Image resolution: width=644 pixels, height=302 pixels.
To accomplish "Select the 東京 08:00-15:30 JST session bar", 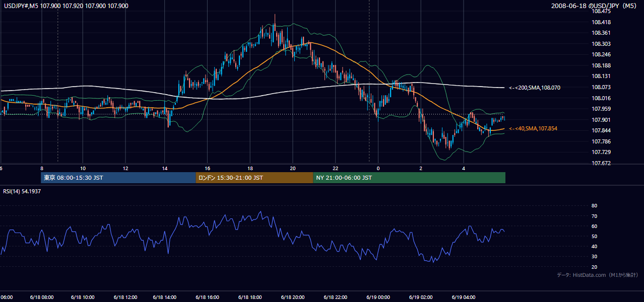I will point(118,178).
